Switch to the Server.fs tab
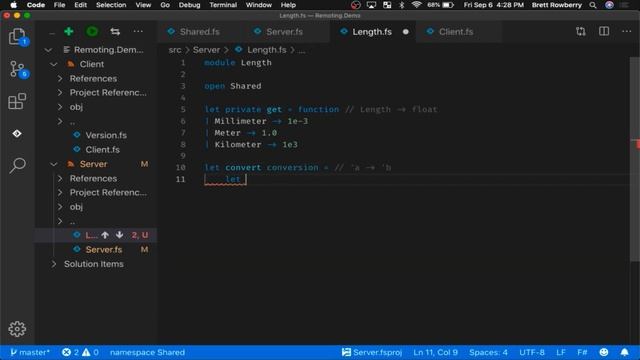This screenshot has height=360, width=640. click(x=284, y=32)
